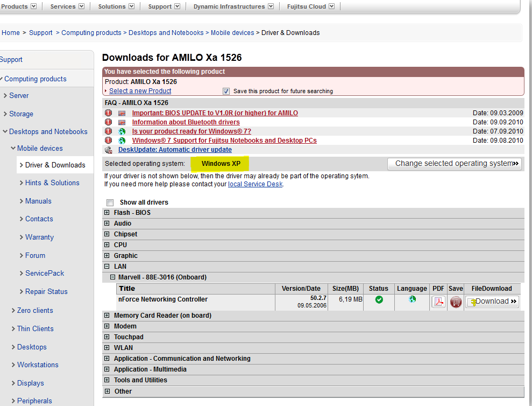This screenshot has height=406, width=532.
Task: Expand the Modem driver category
Action: pyautogui.click(x=107, y=326)
